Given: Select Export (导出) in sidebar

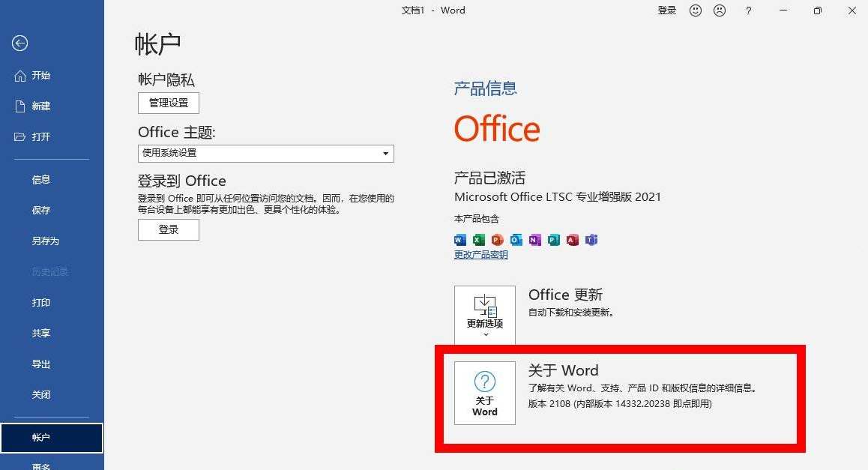Looking at the screenshot, I should tap(40, 364).
